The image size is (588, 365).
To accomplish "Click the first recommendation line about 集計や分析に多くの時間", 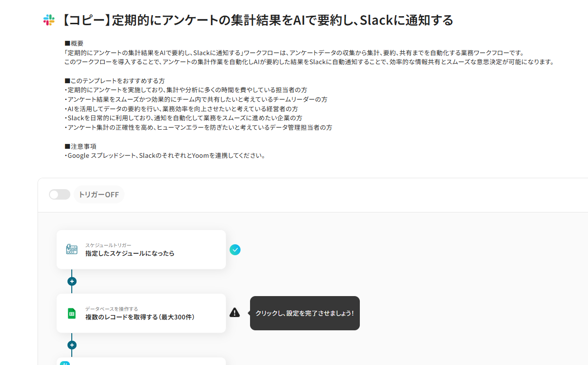I will tap(186, 90).
